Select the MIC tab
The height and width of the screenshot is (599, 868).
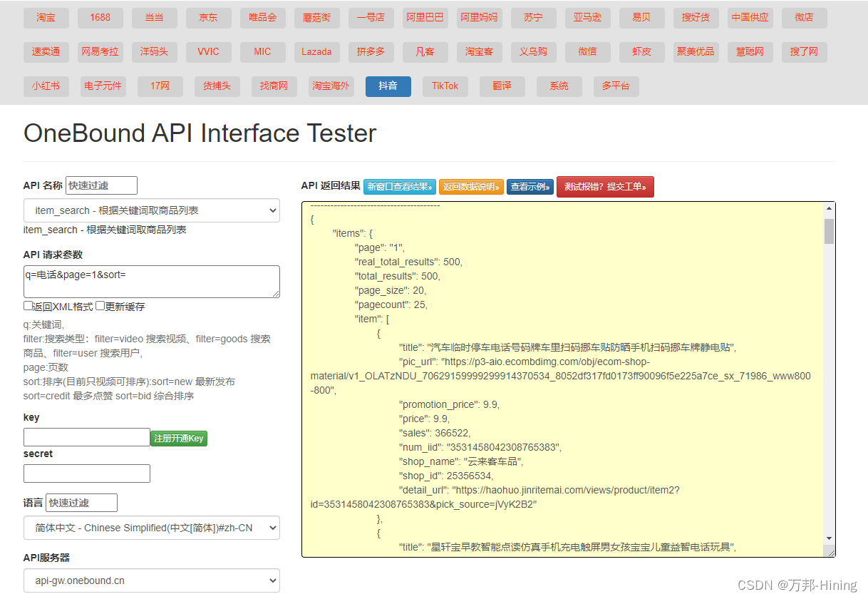263,52
